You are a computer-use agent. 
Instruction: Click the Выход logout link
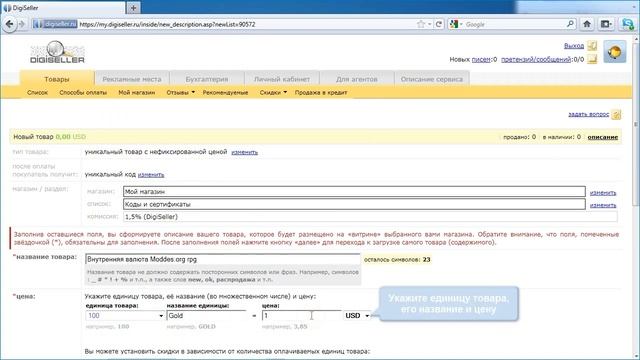pyautogui.click(x=574, y=46)
